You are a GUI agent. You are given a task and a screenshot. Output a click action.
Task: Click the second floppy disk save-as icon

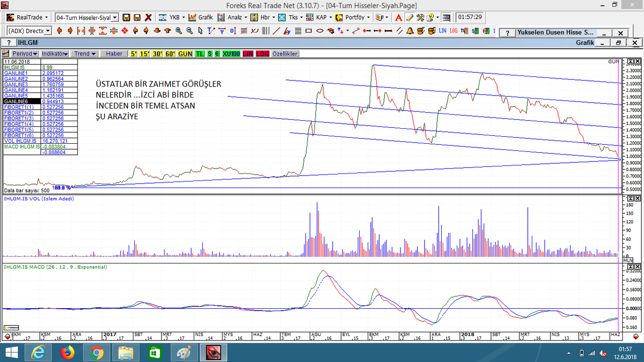pyautogui.click(x=137, y=18)
